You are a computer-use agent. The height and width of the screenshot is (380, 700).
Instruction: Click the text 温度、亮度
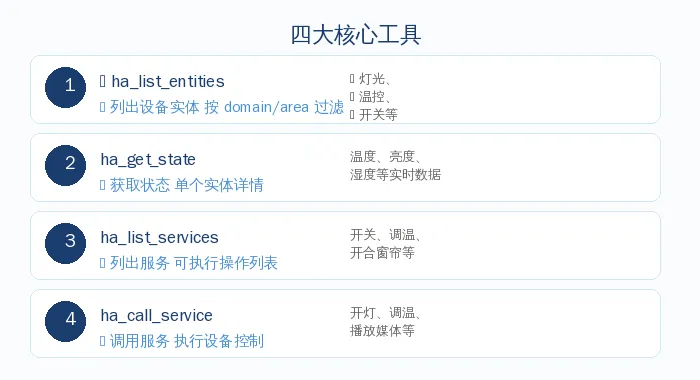pyautogui.click(x=384, y=157)
